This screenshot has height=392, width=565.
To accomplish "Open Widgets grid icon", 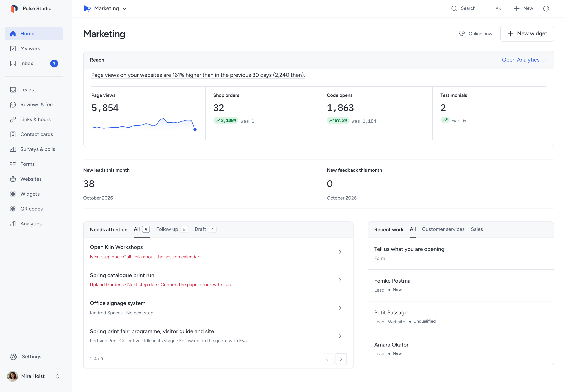I will pyautogui.click(x=13, y=194).
